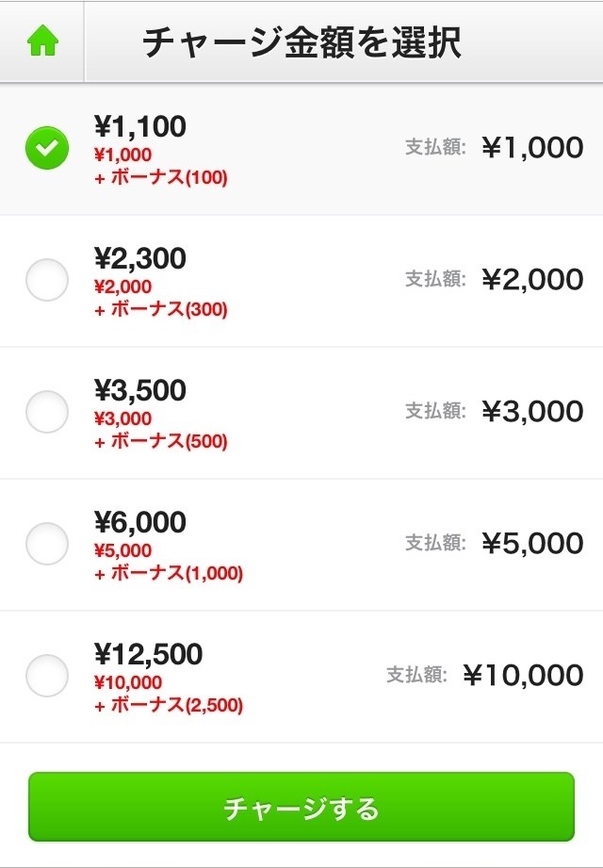
Task: Tap the ¥3,500 charge amount heading
Action: tap(140, 390)
